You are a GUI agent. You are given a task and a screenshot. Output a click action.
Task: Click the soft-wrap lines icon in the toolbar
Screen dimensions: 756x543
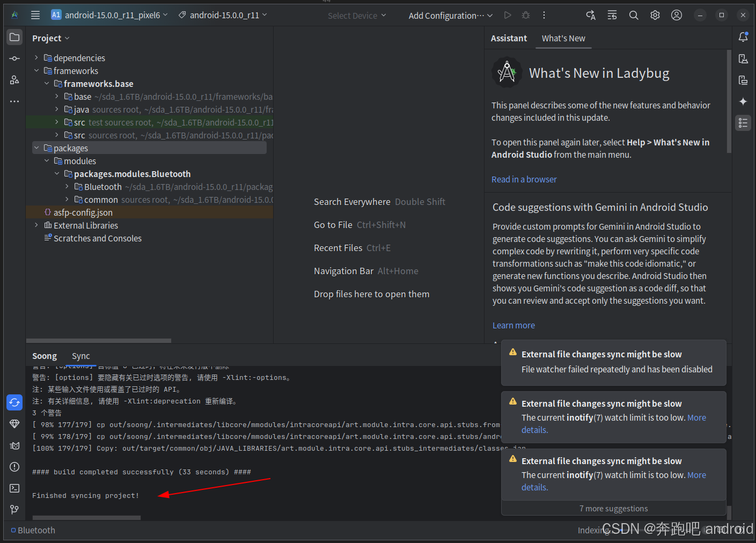612,15
